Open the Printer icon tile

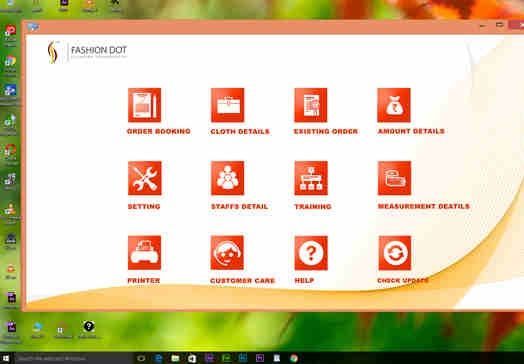tap(144, 253)
